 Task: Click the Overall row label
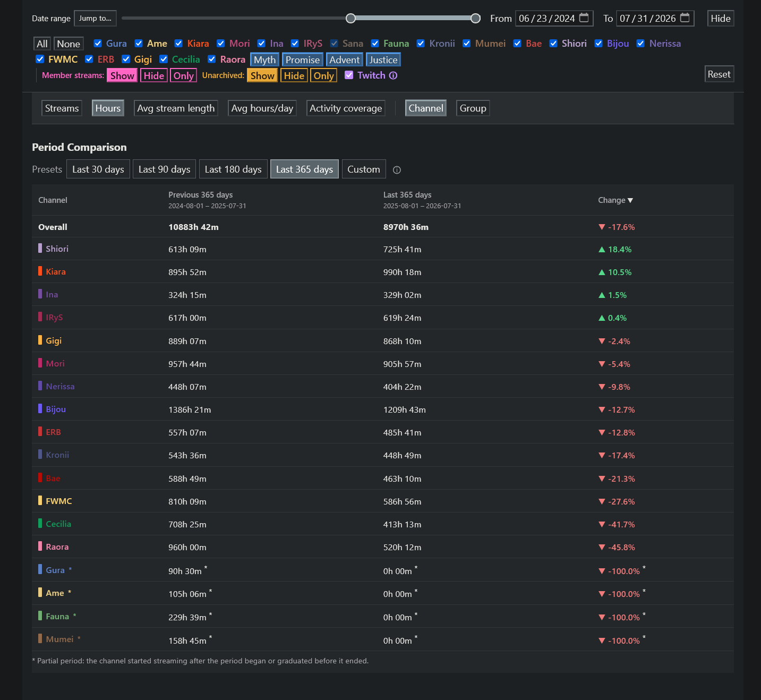pos(53,227)
